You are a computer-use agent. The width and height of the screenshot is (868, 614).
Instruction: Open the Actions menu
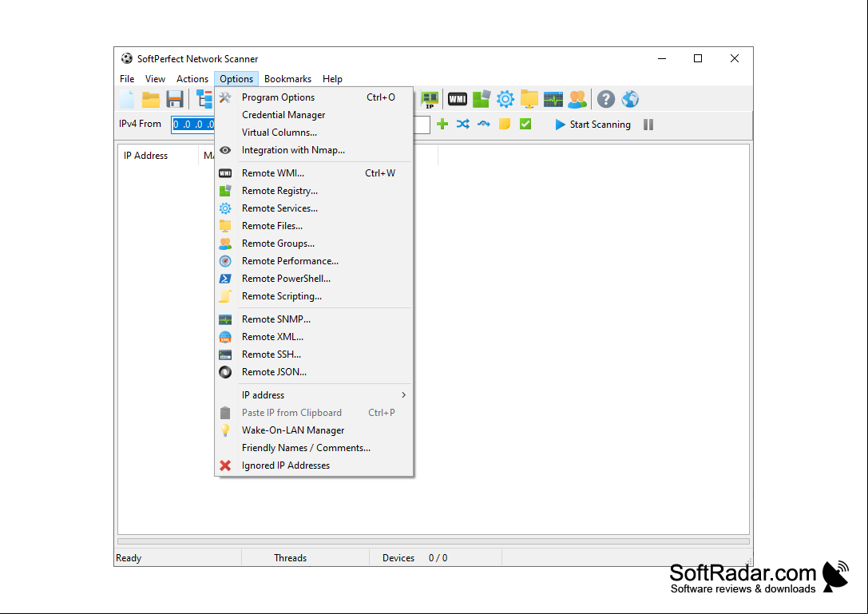coord(192,78)
